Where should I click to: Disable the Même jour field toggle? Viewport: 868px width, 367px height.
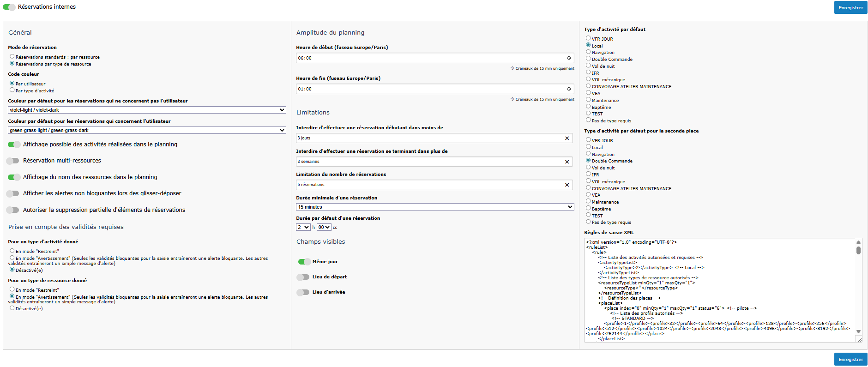304,262
